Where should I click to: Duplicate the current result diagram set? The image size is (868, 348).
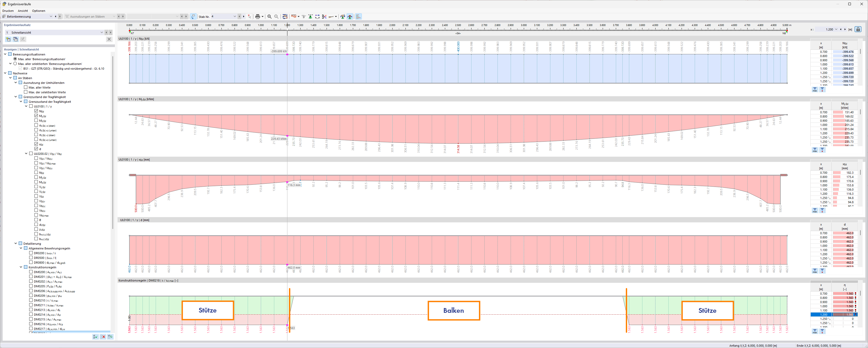coord(16,39)
